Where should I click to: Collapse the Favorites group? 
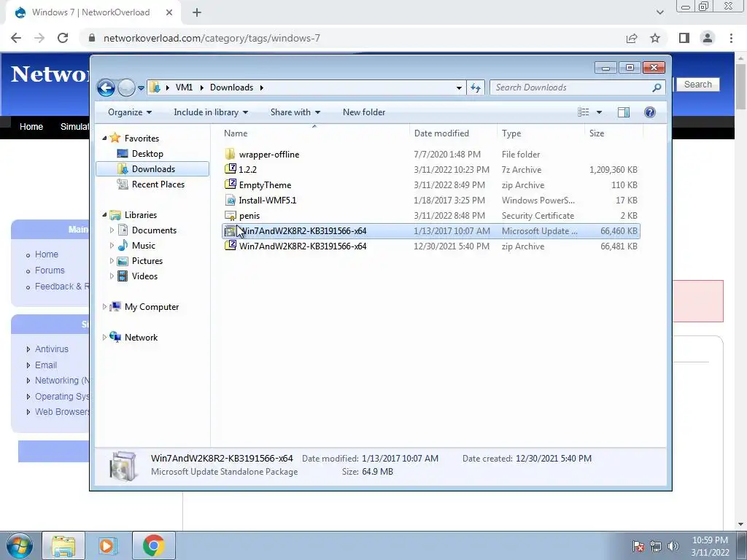pyautogui.click(x=104, y=138)
